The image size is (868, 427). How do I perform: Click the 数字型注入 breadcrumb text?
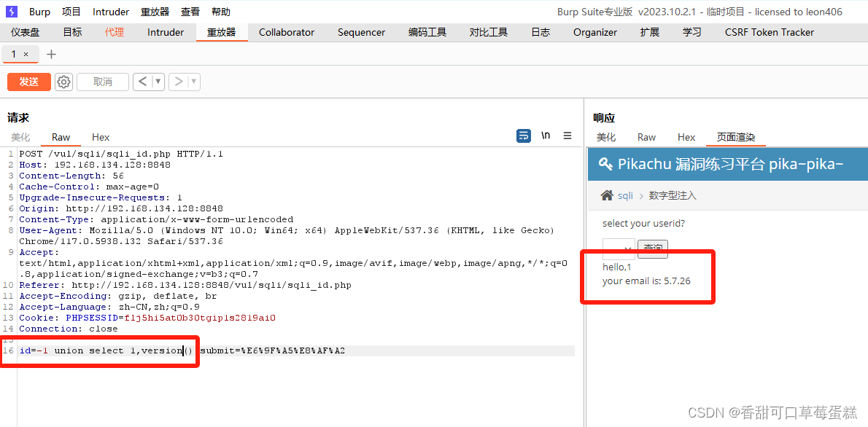click(673, 195)
